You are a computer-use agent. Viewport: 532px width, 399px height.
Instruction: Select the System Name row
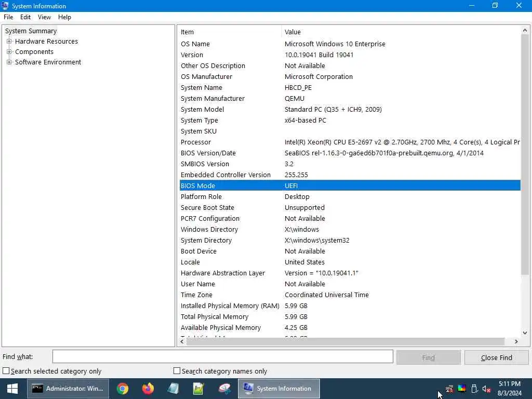350,87
